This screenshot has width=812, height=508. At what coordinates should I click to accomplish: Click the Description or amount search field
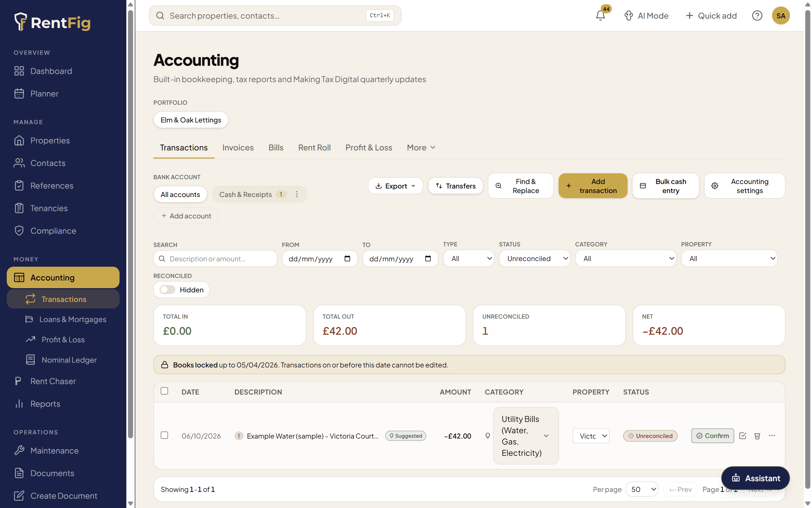[x=215, y=258]
